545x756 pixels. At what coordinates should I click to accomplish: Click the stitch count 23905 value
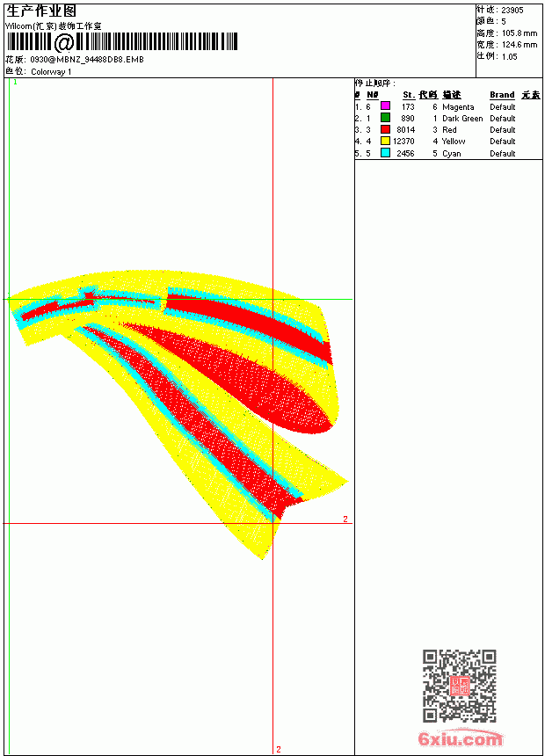pyautogui.click(x=512, y=10)
